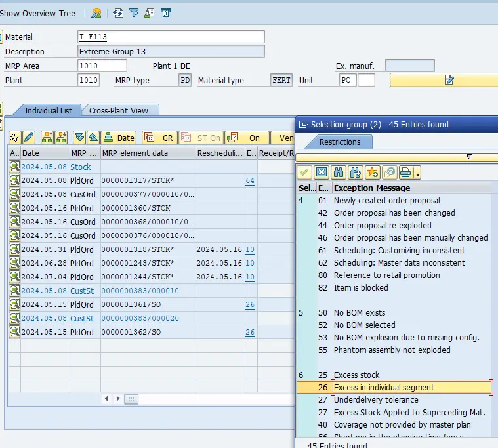The width and height of the screenshot is (498, 448).
Task: Click the star add-to-personal-list icon
Action: tap(373, 173)
